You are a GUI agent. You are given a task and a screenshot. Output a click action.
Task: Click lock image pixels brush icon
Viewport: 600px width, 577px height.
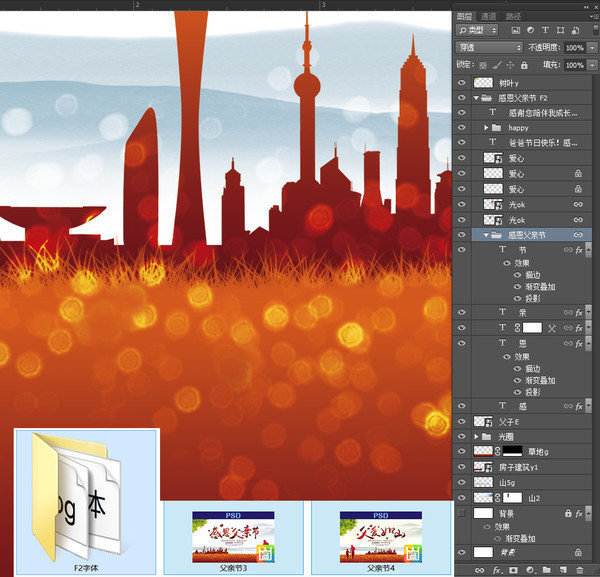click(497, 65)
